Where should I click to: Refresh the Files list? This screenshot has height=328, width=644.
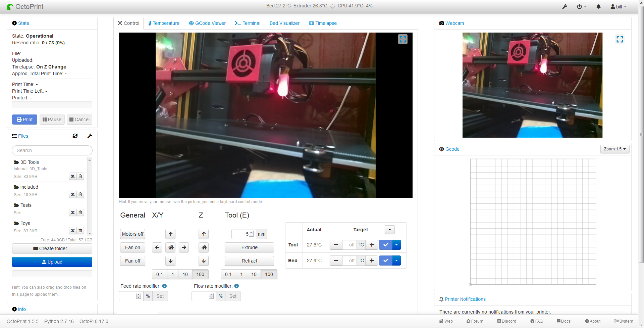tap(75, 136)
